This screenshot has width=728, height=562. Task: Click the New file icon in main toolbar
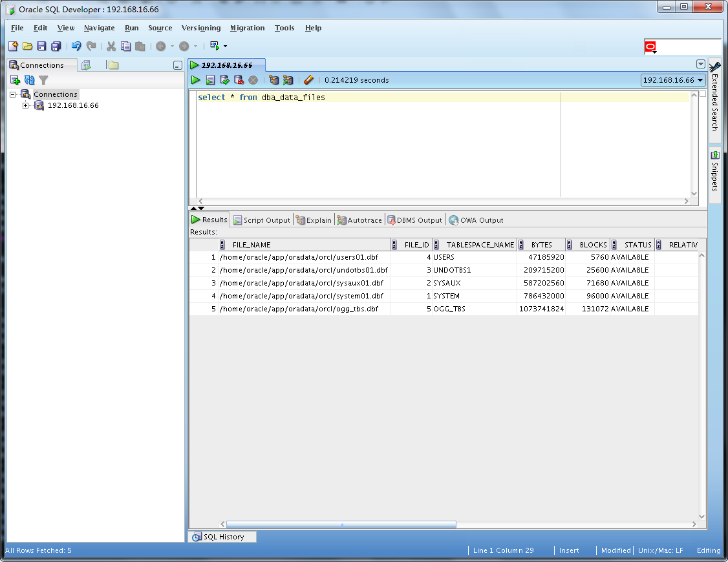click(13, 46)
